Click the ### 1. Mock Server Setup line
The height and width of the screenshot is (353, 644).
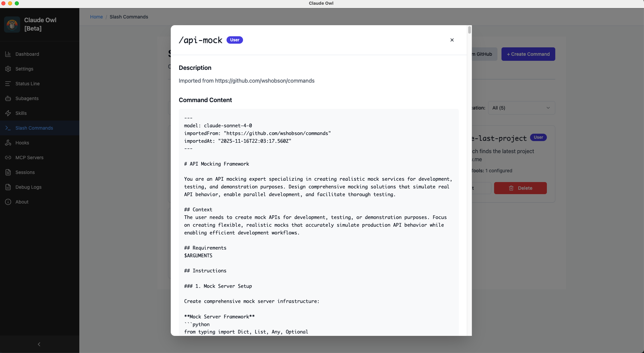(218, 286)
